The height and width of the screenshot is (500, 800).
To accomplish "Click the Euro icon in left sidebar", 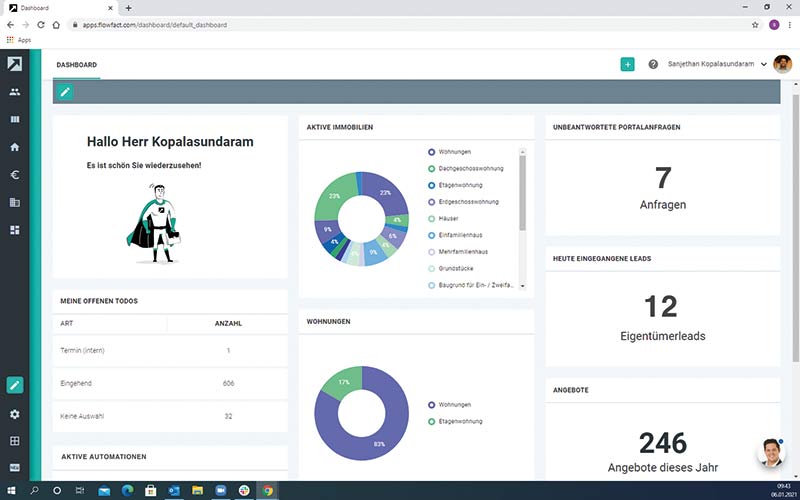I will 15,174.
